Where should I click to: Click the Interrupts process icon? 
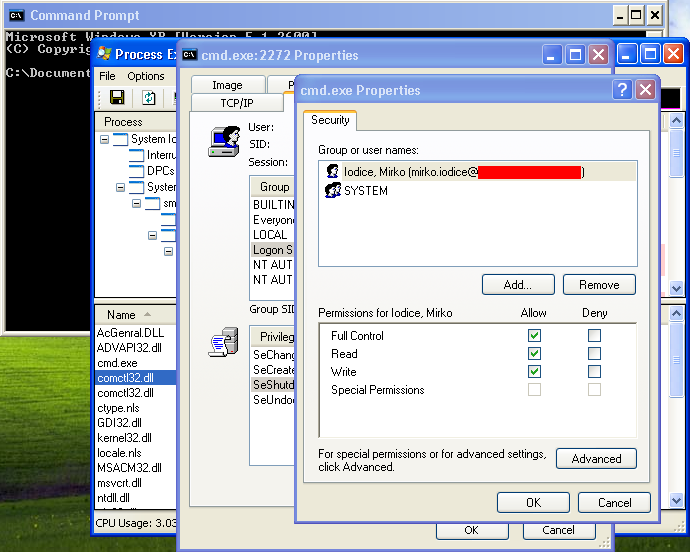point(136,155)
